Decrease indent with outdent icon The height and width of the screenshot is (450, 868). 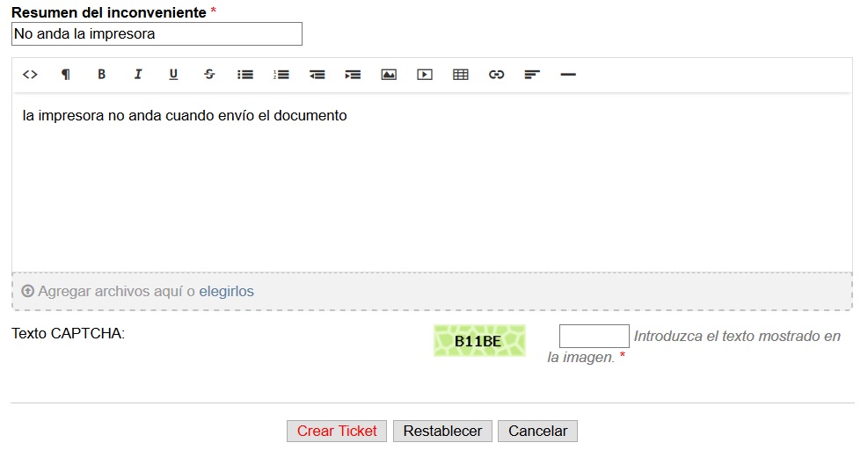coord(317,75)
